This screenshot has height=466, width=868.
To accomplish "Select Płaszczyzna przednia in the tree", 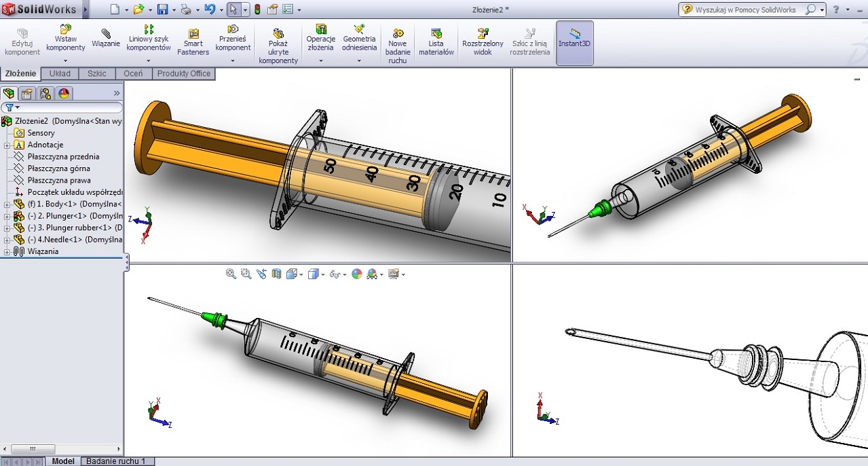I will [64, 156].
